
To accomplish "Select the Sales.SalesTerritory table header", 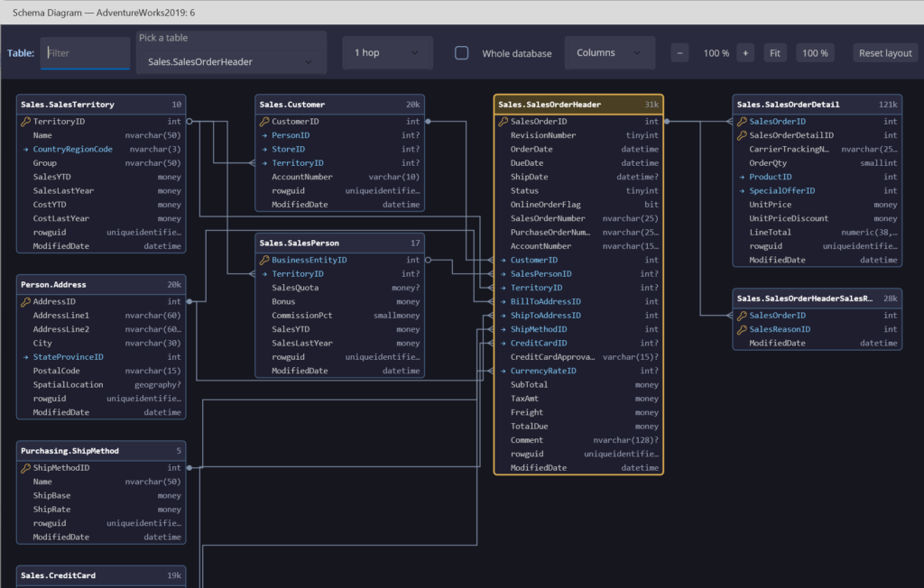I will [x=101, y=105].
